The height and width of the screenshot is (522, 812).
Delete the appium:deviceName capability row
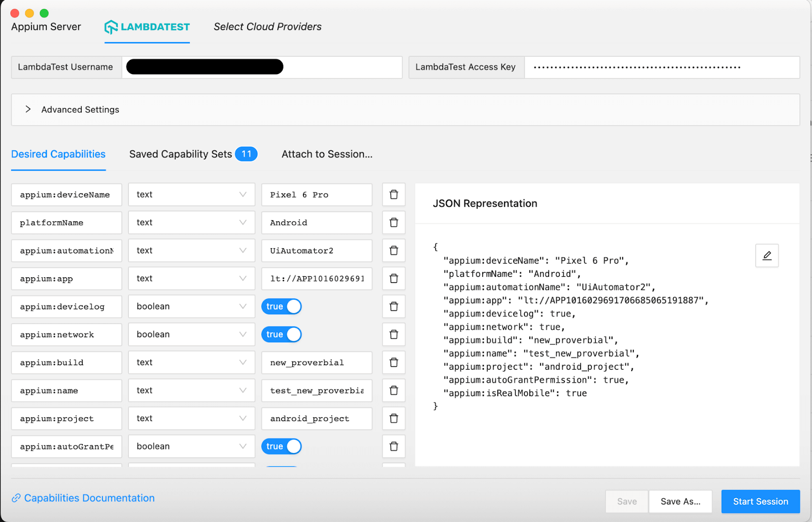[x=393, y=194]
